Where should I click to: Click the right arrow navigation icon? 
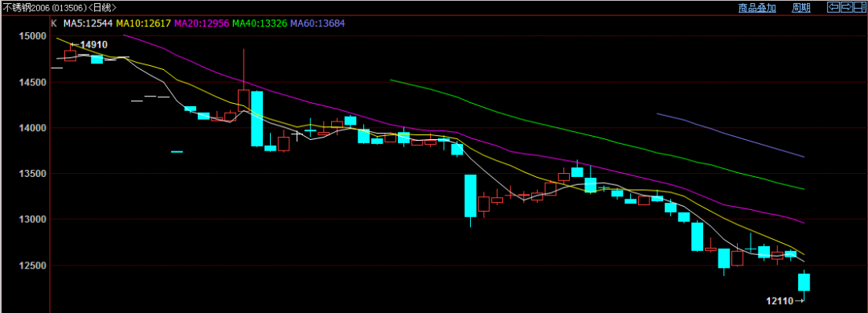click(847, 7)
